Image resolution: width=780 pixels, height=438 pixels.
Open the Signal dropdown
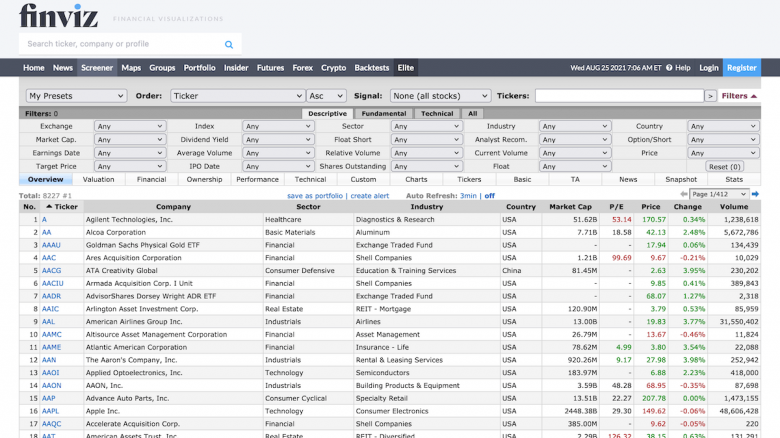pyautogui.click(x=440, y=96)
